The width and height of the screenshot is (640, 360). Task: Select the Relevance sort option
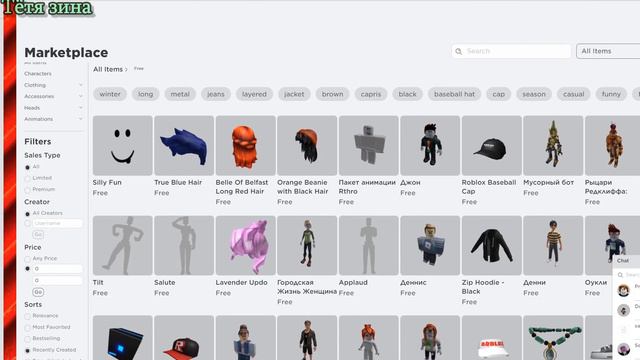coord(27,316)
